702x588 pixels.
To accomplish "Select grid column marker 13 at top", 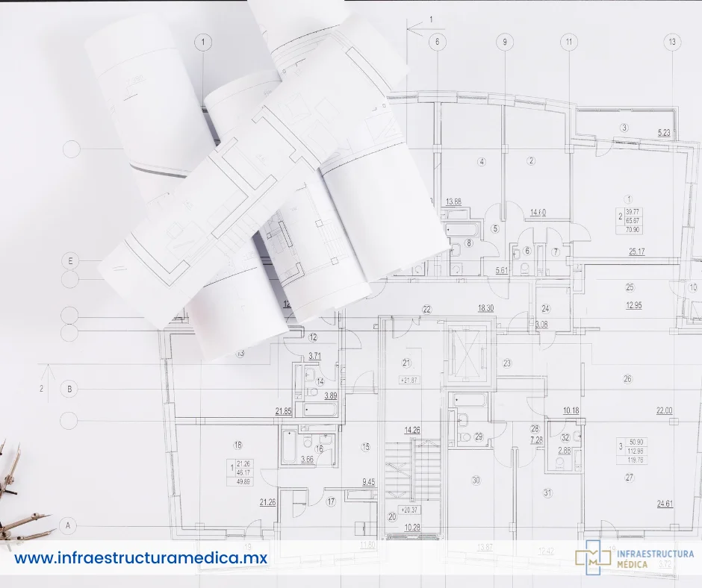I will (x=672, y=42).
